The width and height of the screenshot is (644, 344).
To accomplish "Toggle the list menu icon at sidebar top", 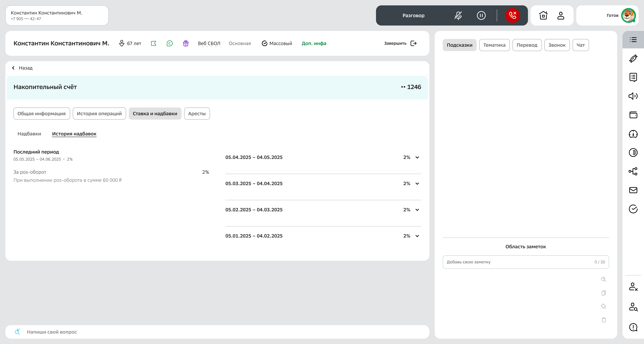I will [x=633, y=40].
